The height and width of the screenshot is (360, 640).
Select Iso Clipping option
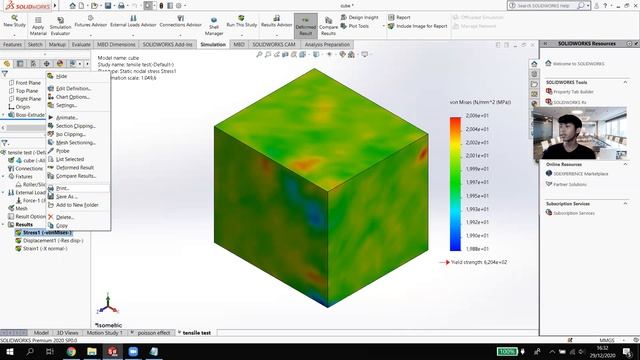(71, 134)
